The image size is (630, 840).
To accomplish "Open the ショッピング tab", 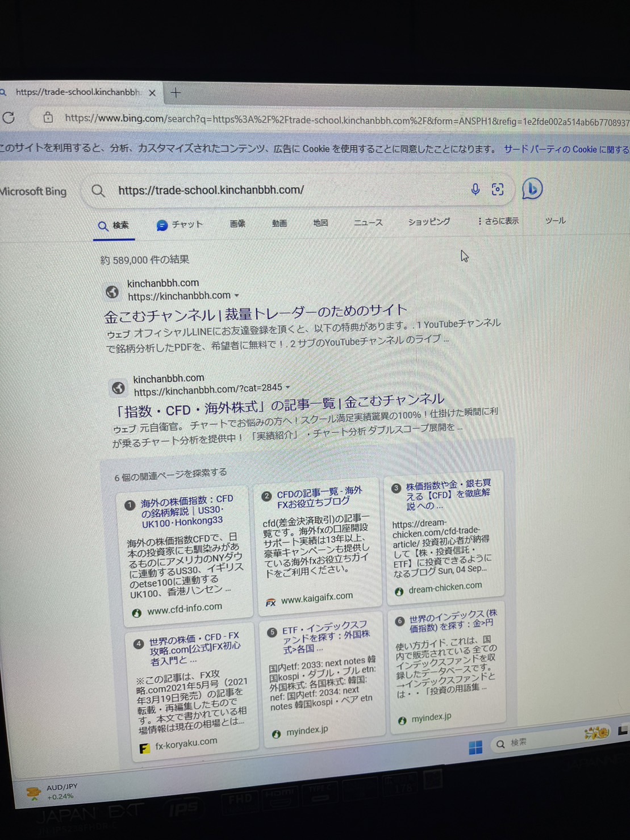I will (x=429, y=222).
